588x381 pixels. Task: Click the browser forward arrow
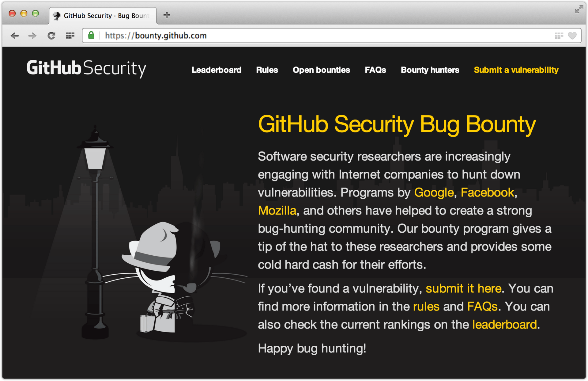[x=32, y=36]
